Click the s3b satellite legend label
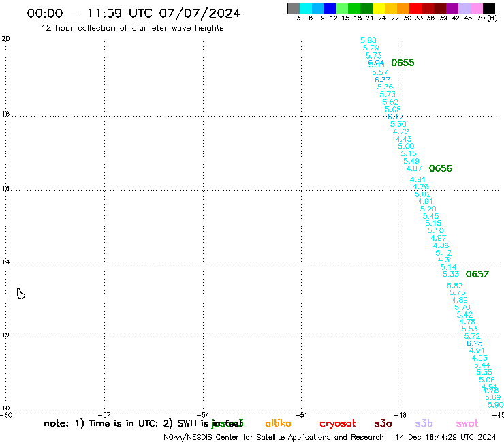The height and width of the screenshot is (443, 504). [424, 423]
